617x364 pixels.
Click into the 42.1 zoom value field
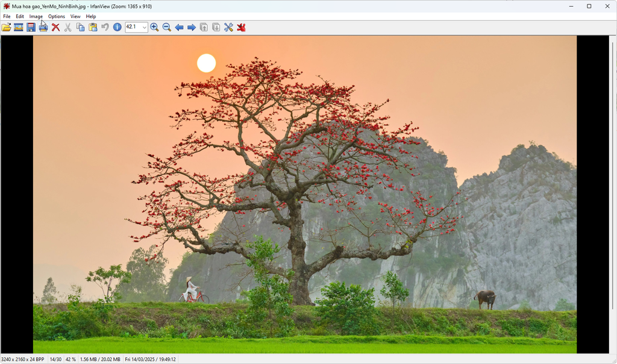[133, 27]
